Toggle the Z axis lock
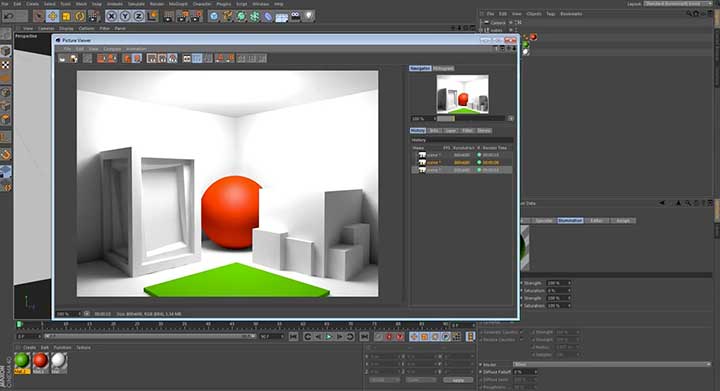Screen dimensions: 720x391 pos(139,17)
